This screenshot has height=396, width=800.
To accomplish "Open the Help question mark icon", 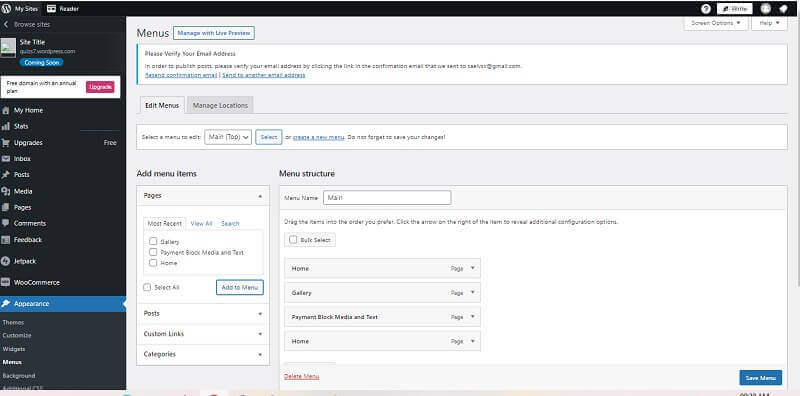I will coord(706,9).
